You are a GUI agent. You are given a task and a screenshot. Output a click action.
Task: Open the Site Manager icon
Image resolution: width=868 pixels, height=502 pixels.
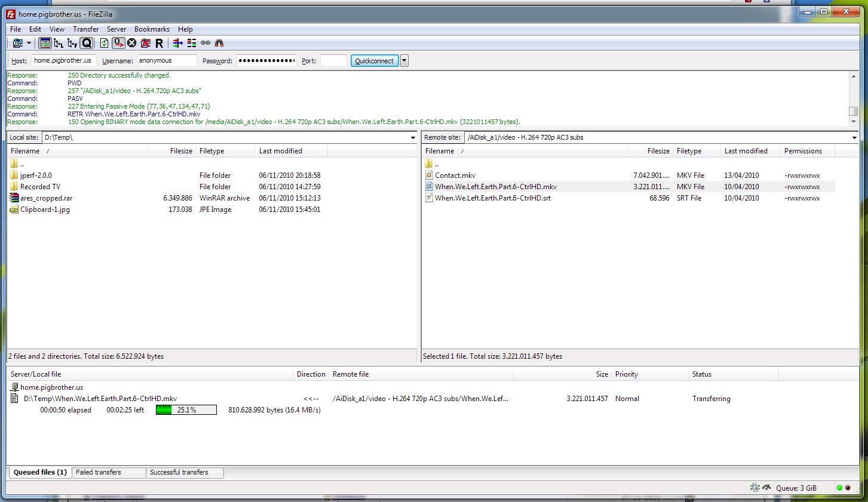[17, 43]
